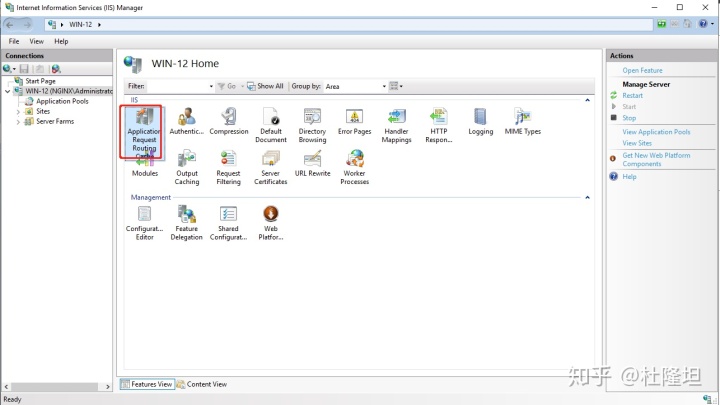Image resolution: width=720 pixels, height=405 pixels.
Task: Open the Help menu
Action: coord(61,41)
